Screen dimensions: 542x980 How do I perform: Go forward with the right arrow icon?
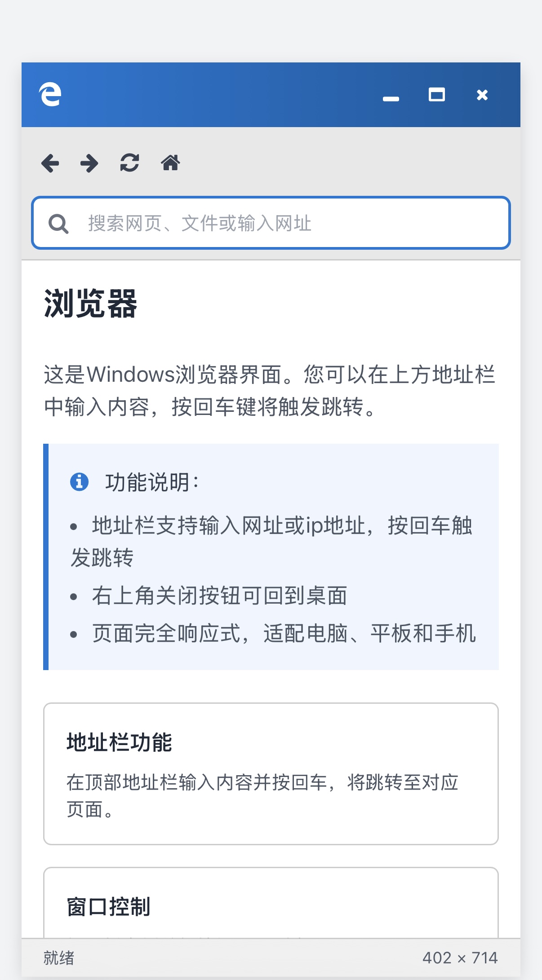click(89, 163)
